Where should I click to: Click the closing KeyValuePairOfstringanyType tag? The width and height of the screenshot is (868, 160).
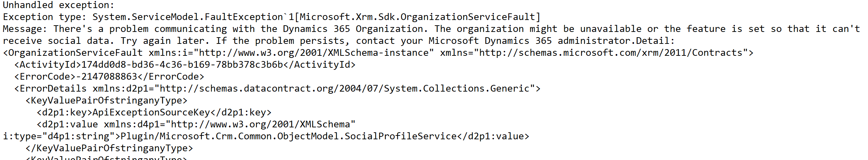point(109,148)
